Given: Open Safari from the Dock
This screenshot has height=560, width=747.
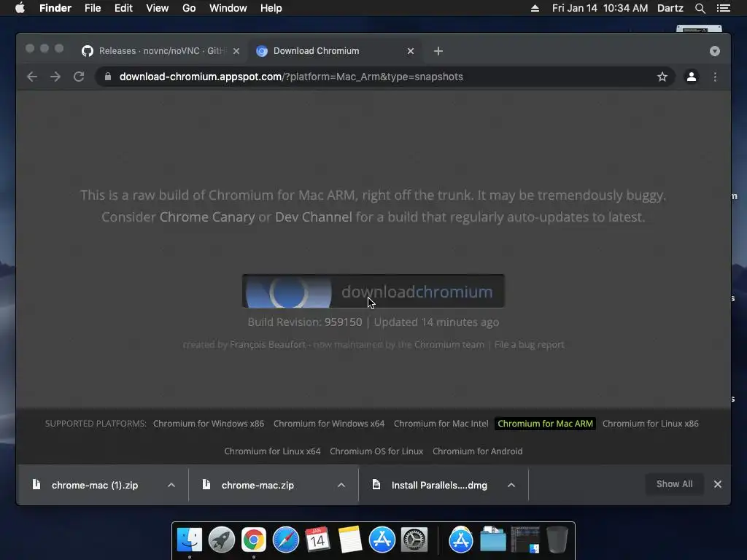Looking at the screenshot, I should tap(286, 540).
